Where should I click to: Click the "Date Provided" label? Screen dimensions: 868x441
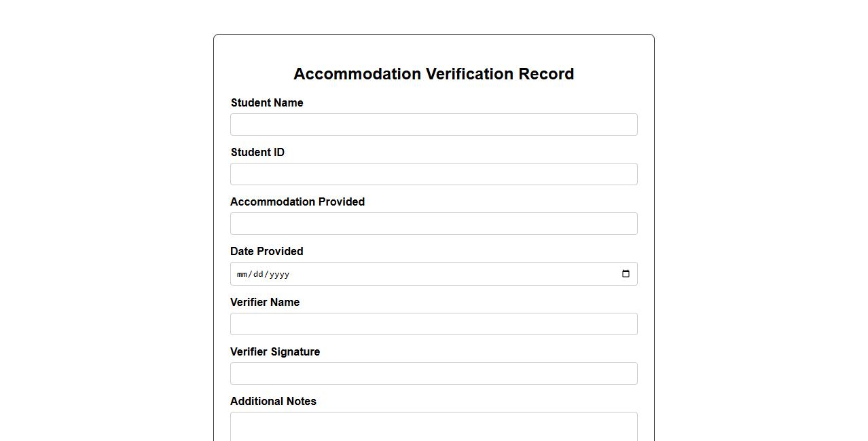pos(266,252)
